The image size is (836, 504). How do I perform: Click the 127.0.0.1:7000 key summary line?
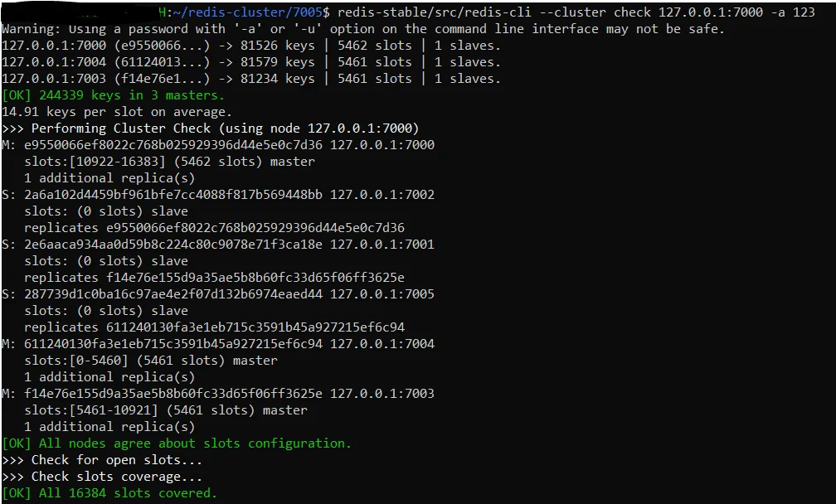pyautogui.click(x=251, y=46)
